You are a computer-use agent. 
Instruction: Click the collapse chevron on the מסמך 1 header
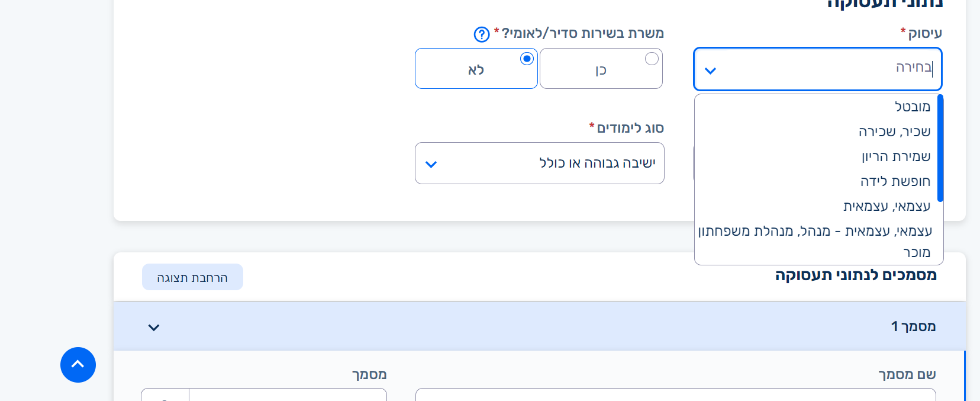point(154,326)
